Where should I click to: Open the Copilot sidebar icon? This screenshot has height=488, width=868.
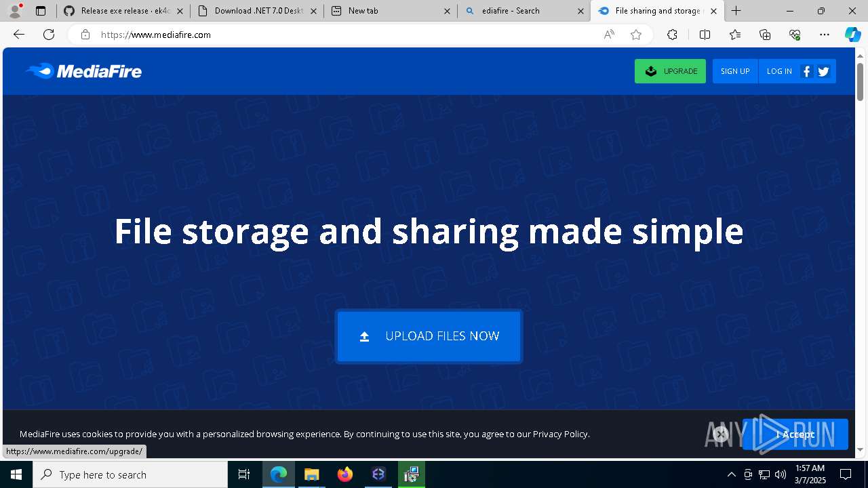pyautogui.click(x=852, y=35)
